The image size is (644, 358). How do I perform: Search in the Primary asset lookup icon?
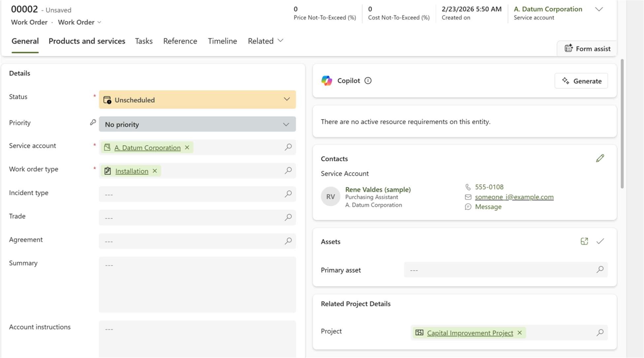(600, 269)
